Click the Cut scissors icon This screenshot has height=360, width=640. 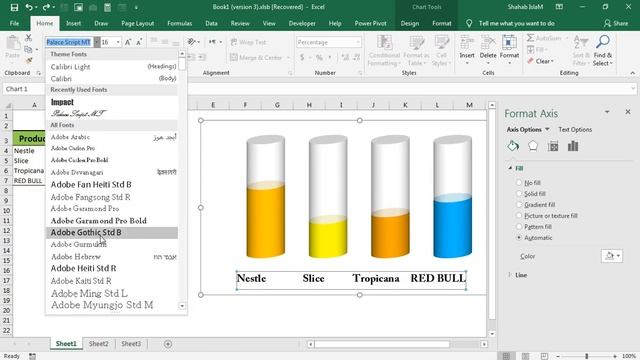point(28,38)
